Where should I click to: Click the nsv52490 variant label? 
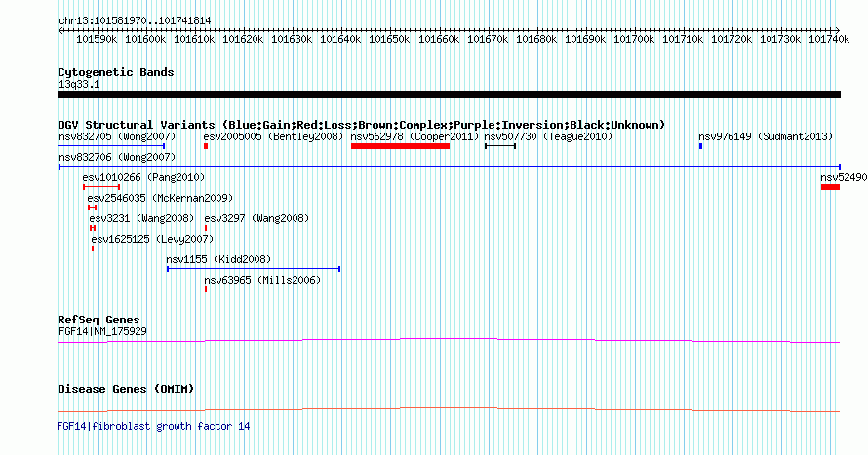pyautogui.click(x=844, y=177)
